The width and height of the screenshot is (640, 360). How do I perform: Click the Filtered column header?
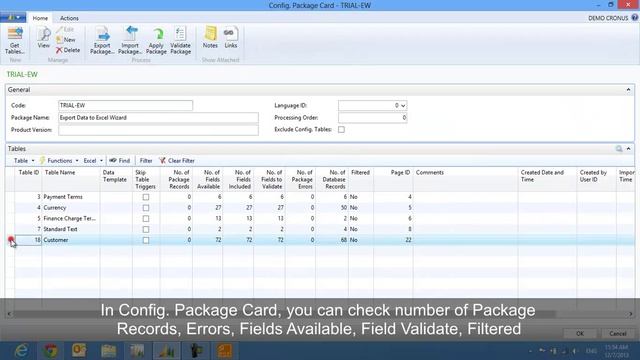click(361, 179)
